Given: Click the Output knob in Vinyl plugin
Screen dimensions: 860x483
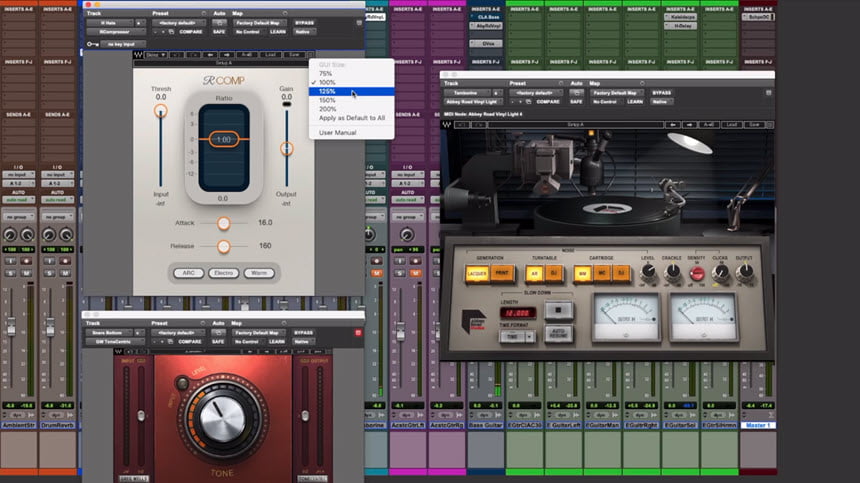Looking at the screenshot, I should pos(745,271).
